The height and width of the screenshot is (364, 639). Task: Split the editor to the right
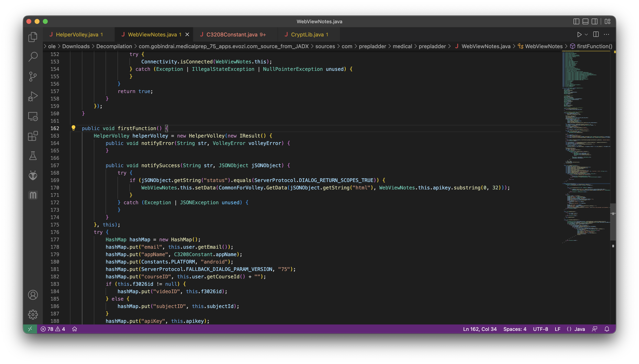tap(596, 35)
